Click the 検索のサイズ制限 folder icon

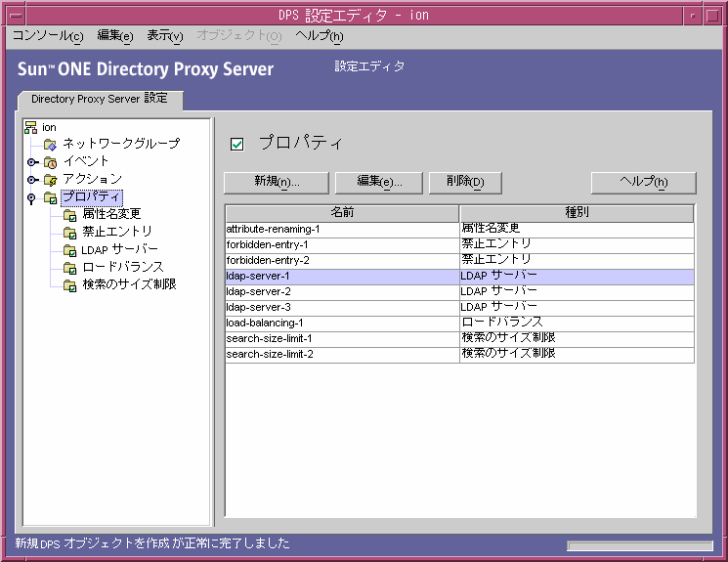69,285
